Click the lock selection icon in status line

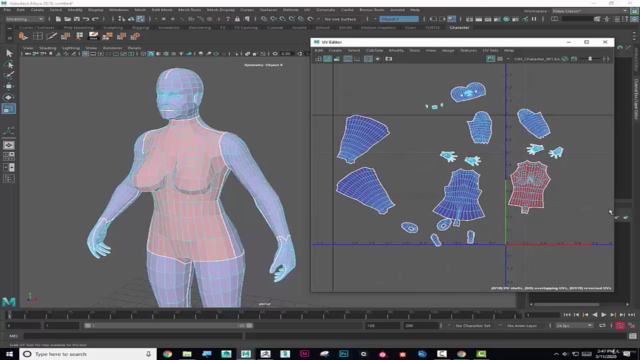(x=237, y=19)
